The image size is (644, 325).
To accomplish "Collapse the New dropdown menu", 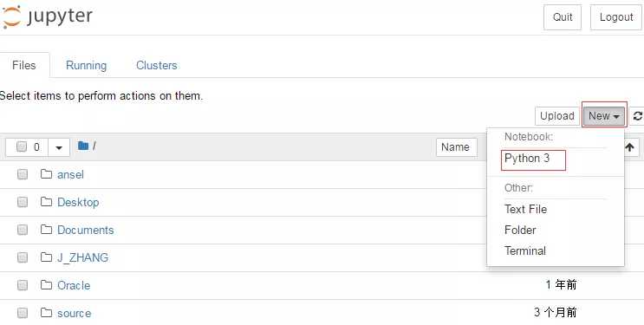I will [604, 116].
